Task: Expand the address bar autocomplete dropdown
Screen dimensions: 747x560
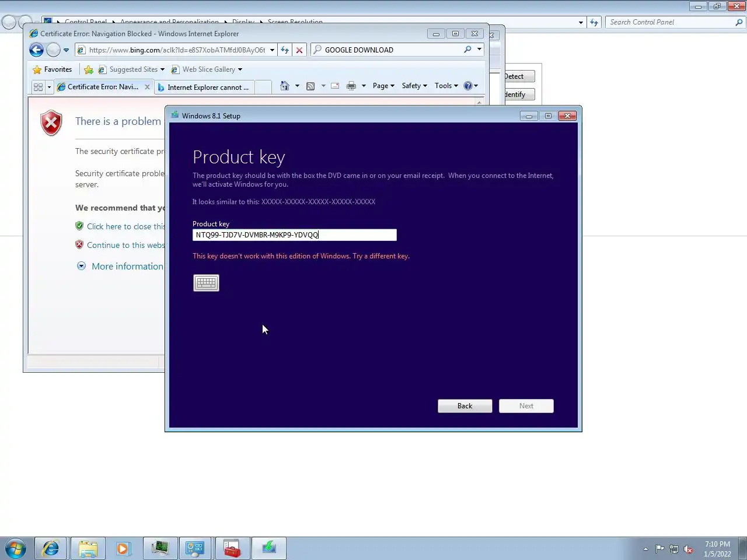Action: [272, 50]
